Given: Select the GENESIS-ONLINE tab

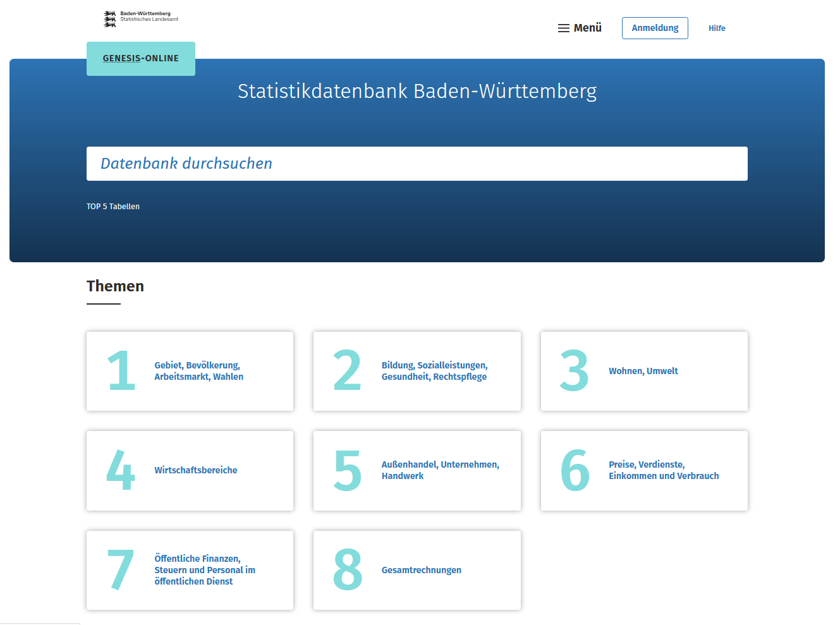Looking at the screenshot, I should click(x=141, y=59).
